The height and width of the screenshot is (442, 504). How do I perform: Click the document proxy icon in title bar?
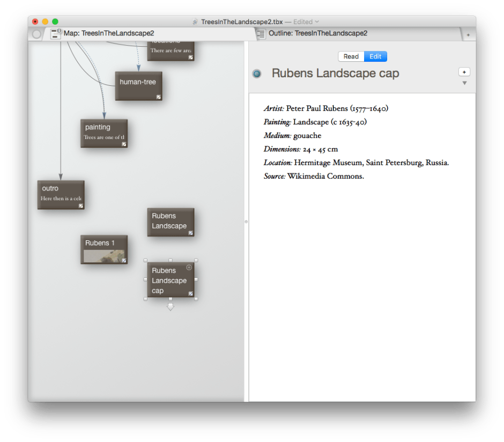(196, 22)
